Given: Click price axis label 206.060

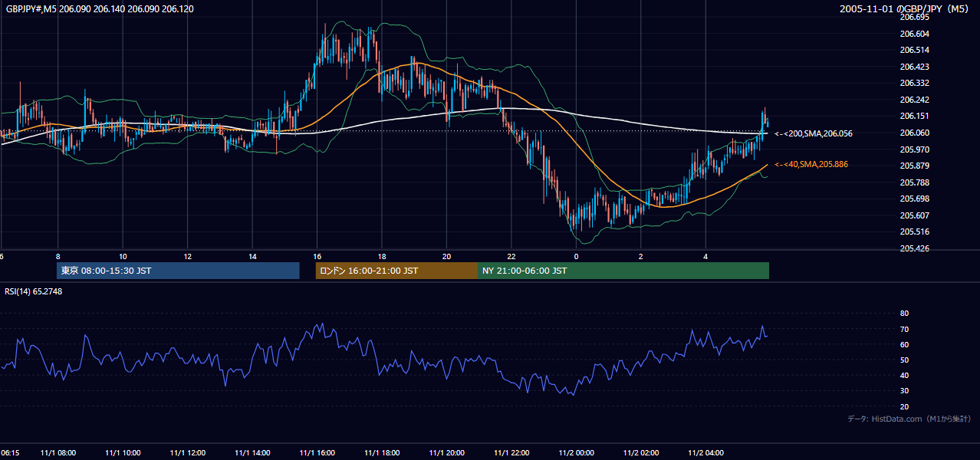Looking at the screenshot, I should 914,133.
